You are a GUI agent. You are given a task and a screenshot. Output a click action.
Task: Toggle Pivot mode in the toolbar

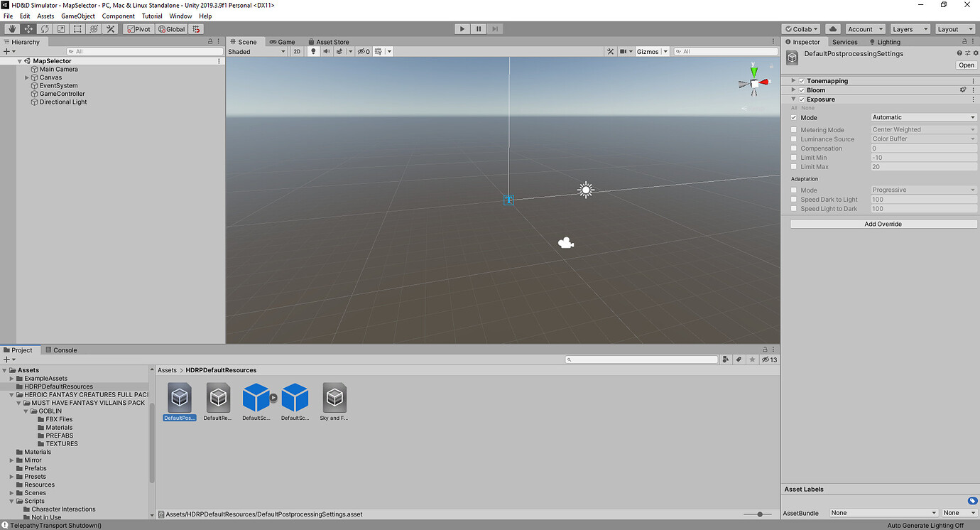138,28
